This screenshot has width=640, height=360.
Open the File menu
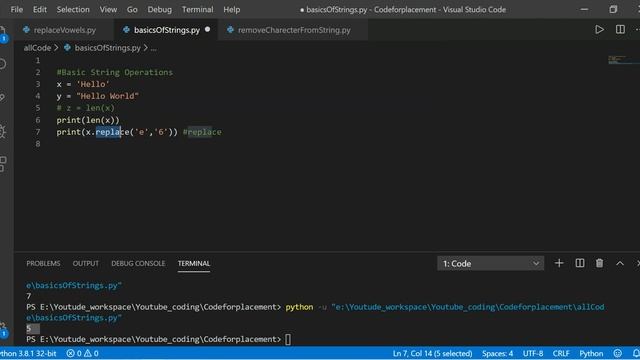pos(17,9)
